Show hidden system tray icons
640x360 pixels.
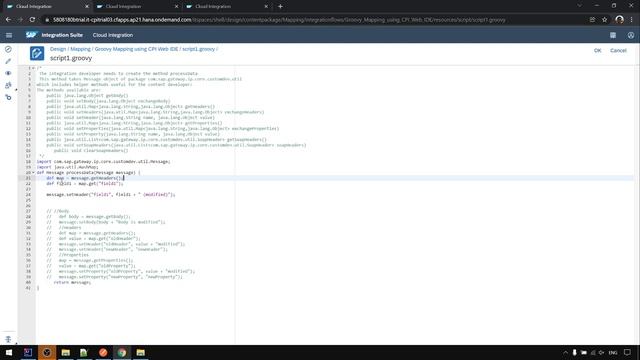click(565, 353)
